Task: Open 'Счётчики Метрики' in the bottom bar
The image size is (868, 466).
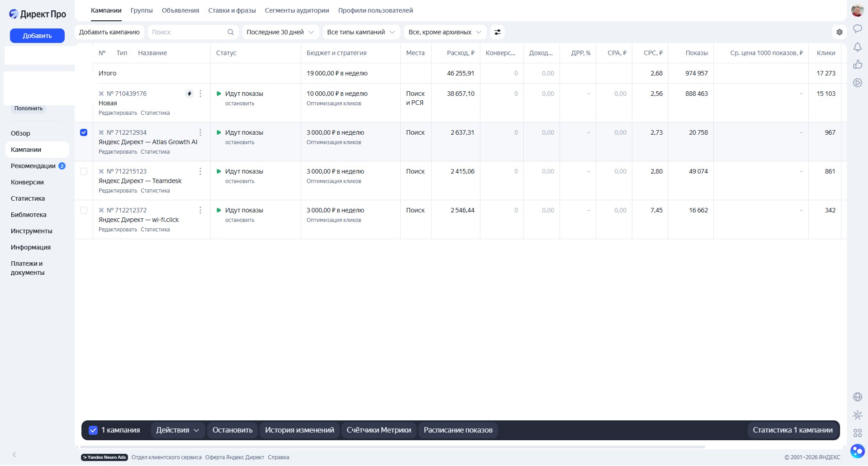Action: point(379,430)
